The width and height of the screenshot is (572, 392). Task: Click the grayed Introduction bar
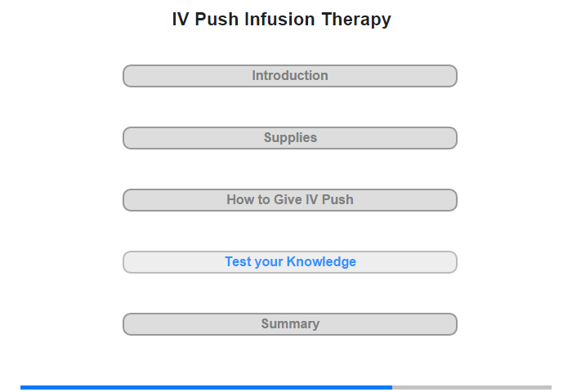(289, 76)
